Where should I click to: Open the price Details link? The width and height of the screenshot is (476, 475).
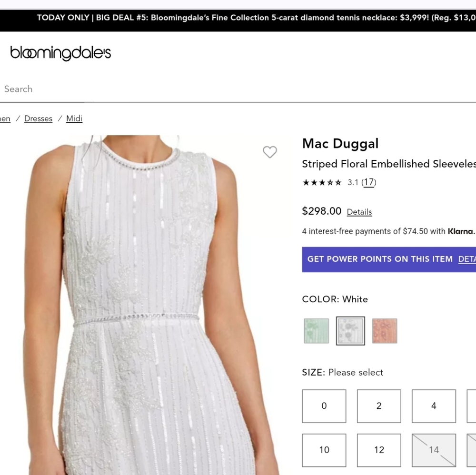point(359,212)
